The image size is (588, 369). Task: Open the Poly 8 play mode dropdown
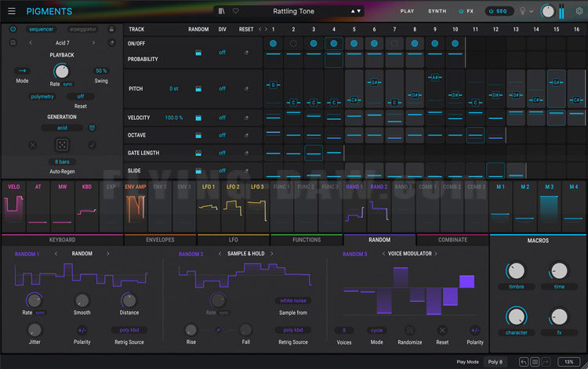click(x=495, y=362)
